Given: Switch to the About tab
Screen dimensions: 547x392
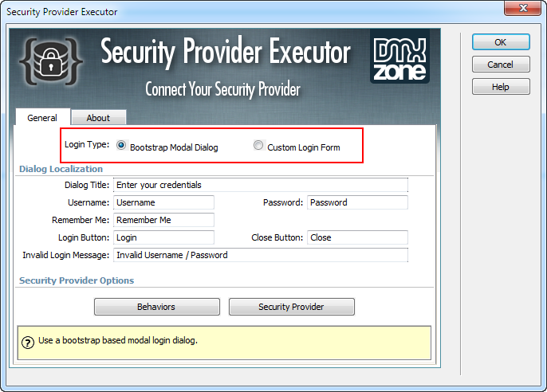Looking at the screenshot, I should (x=98, y=118).
